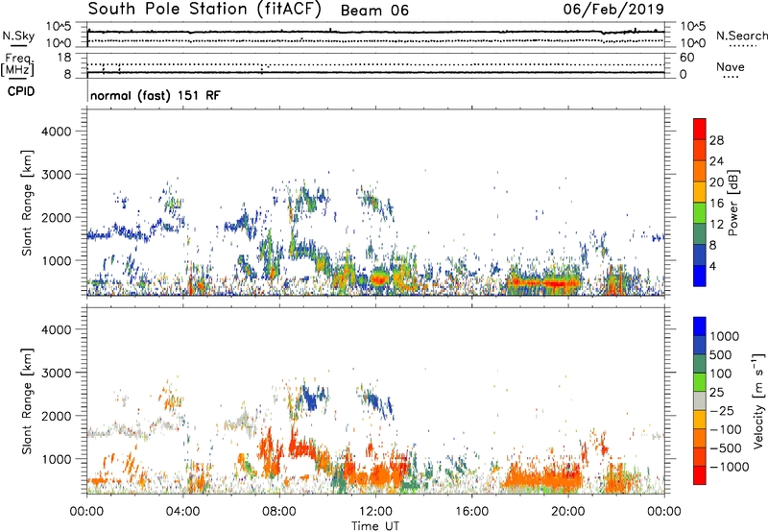Click the '10^5' tick next to N.Sky
Screen dimensions: 768x532
pos(59,27)
